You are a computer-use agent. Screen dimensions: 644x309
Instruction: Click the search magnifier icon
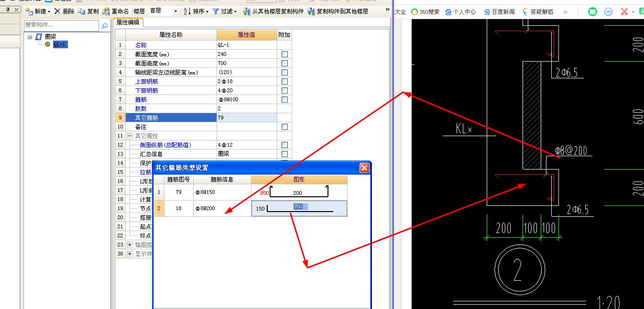(x=105, y=25)
